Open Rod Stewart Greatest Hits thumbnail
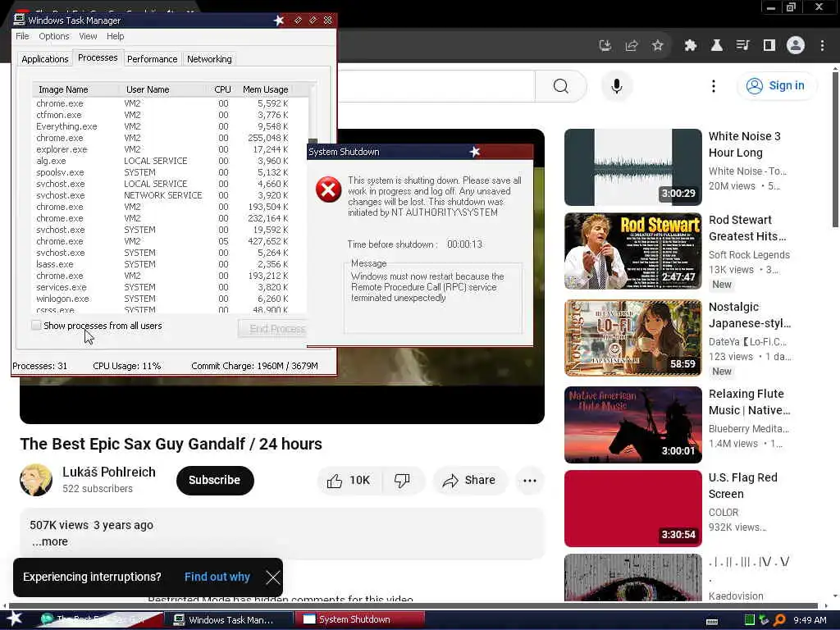The height and width of the screenshot is (630, 840). [632, 251]
